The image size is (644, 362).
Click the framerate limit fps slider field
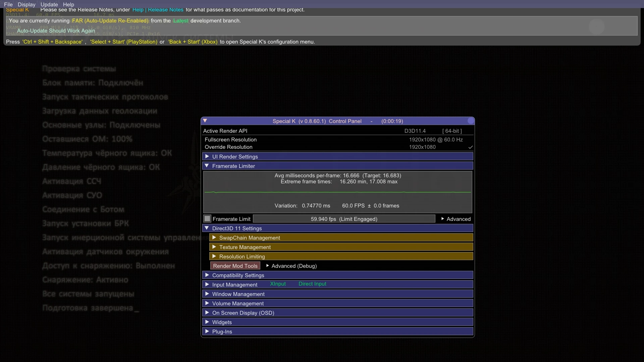tap(344, 219)
